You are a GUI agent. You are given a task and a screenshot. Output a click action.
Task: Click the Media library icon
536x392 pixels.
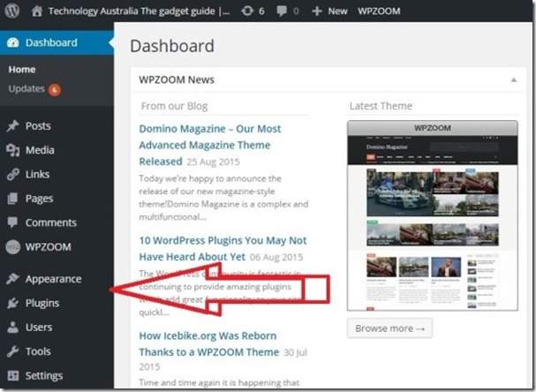click(12, 150)
